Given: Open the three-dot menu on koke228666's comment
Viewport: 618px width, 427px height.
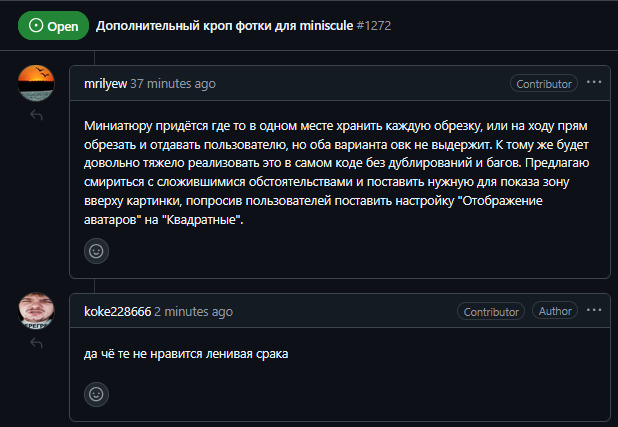Looking at the screenshot, I should point(594,311).
